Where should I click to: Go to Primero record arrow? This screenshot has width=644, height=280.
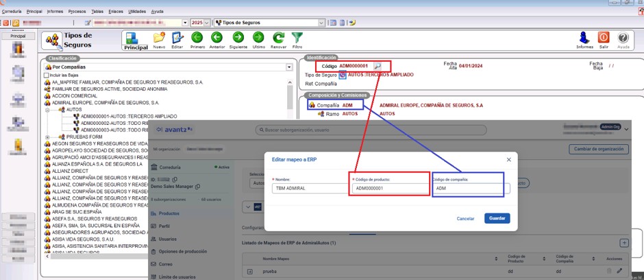pyautogui.click(x=197, y=38)
